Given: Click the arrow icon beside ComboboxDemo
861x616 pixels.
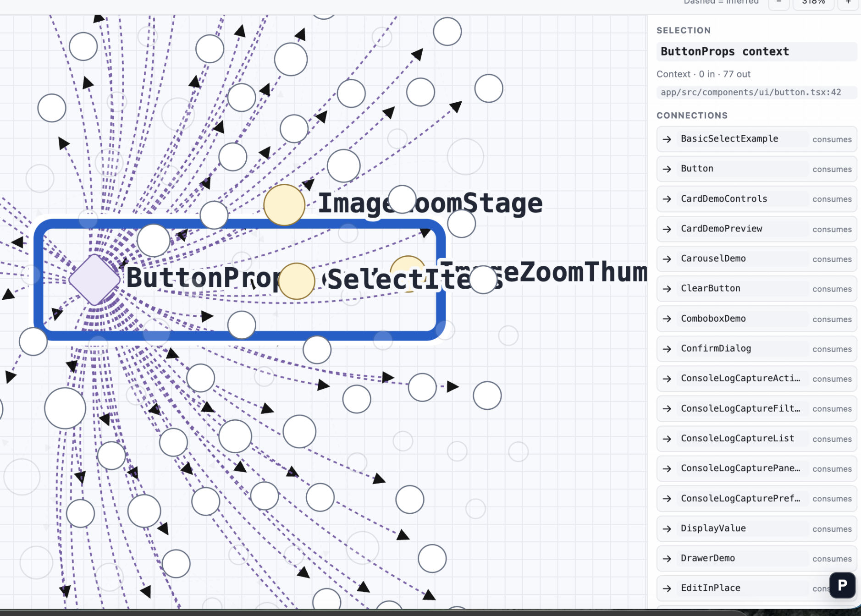Looking at the screenshot, I should (667, 319).
